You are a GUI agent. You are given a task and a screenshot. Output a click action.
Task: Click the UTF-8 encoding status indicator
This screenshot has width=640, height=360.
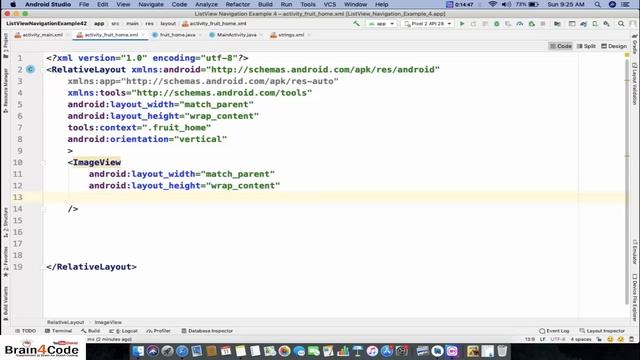tap(558, 339)
